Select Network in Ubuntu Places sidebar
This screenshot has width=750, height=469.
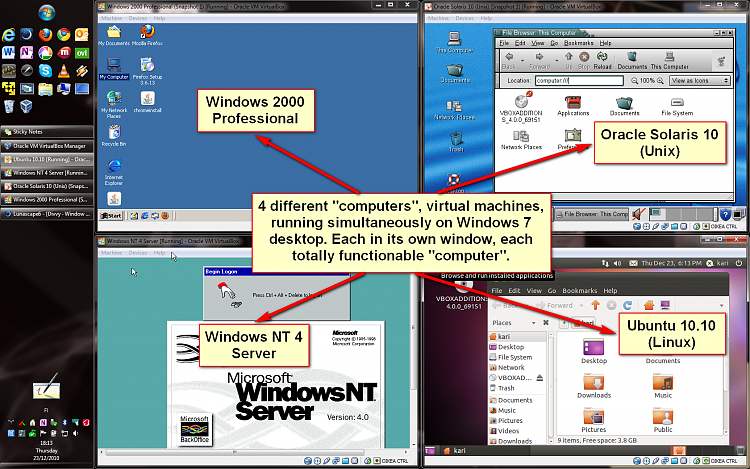pos(507,367)
